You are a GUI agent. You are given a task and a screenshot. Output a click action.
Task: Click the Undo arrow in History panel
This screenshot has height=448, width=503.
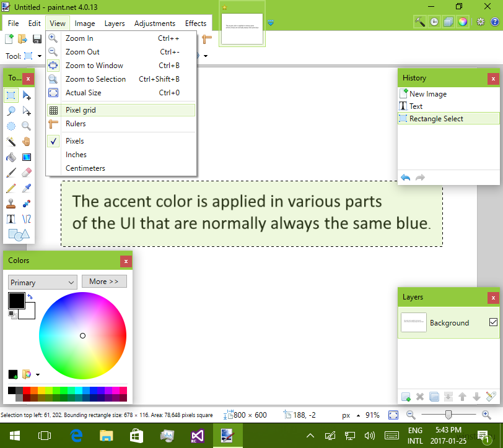coord(406,178)
